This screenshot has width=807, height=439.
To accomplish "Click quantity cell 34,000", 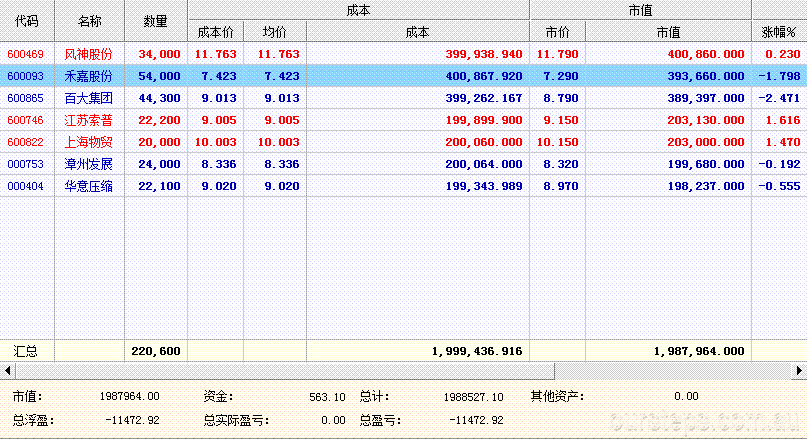I will [159, 54].
